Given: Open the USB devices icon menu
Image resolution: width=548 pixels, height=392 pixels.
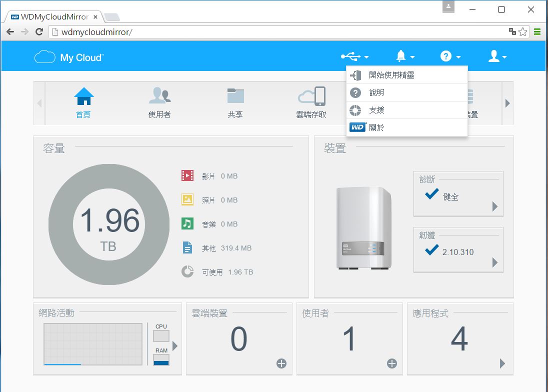Looking at the screenshot, I should (x=350, y=56).
